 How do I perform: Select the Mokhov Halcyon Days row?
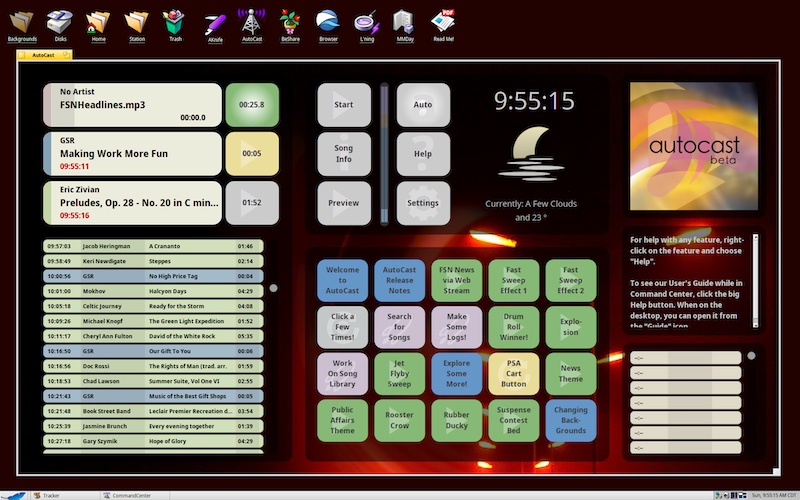[153, 291]
